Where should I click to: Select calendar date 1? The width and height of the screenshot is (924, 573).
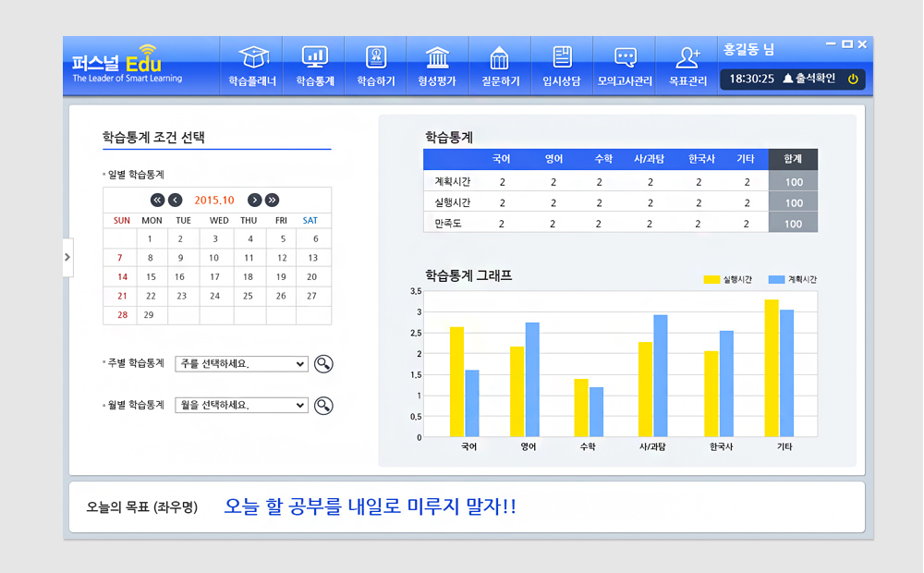click(x=150, y=238)
